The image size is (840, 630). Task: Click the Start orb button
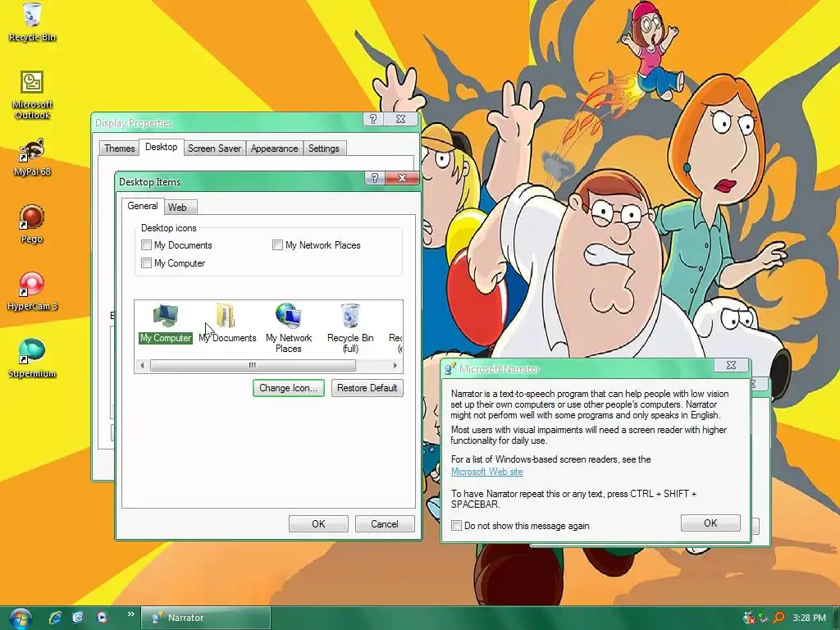pyautogui.click(x=20, y=618)
